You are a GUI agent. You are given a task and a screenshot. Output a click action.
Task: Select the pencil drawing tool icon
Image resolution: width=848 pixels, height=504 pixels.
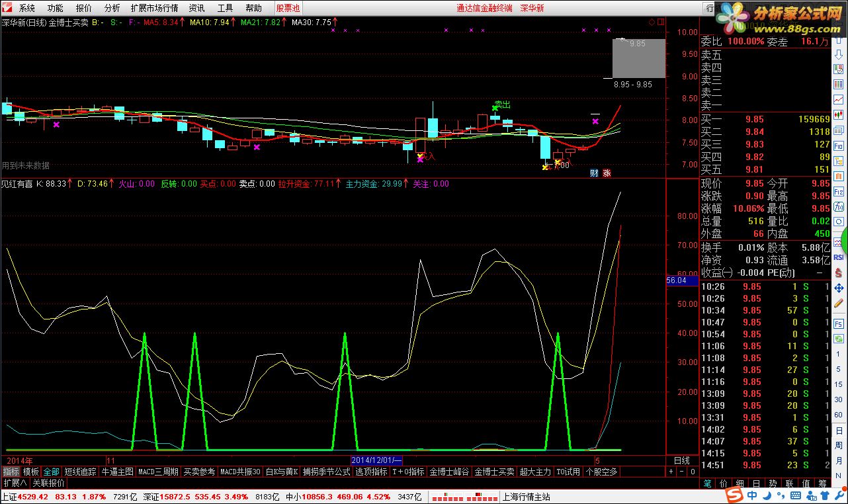838,303
